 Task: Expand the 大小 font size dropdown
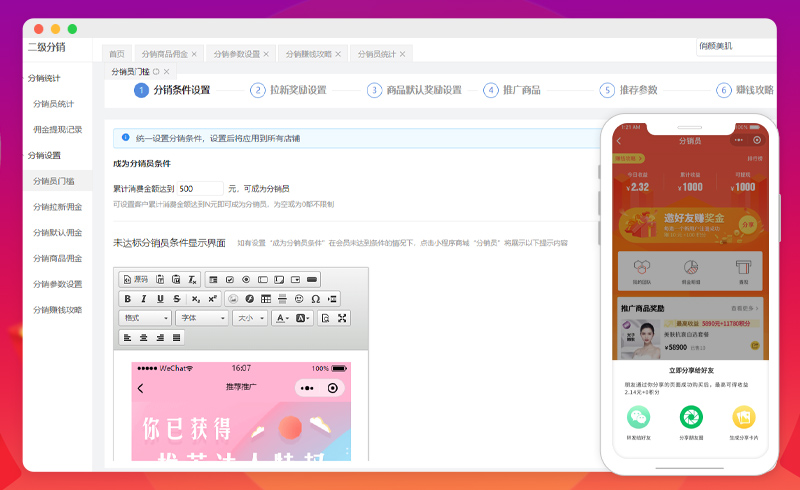pos(249,318)
